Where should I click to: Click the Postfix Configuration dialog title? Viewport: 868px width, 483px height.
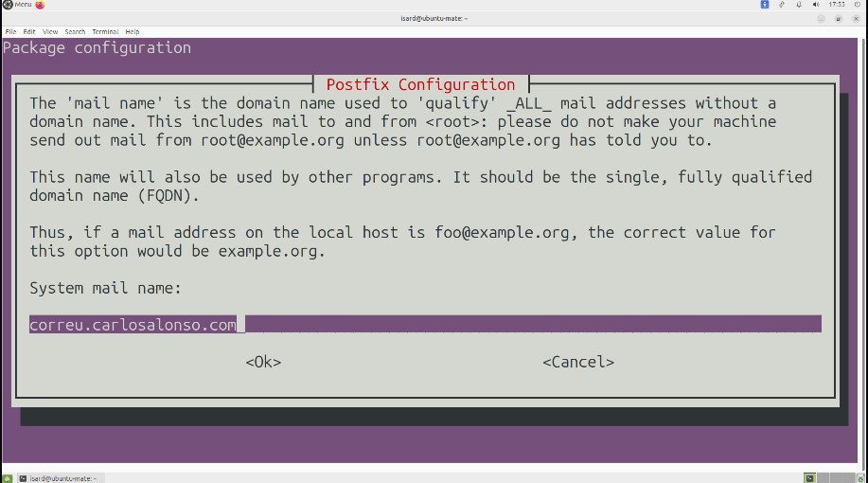coord(420,84)
